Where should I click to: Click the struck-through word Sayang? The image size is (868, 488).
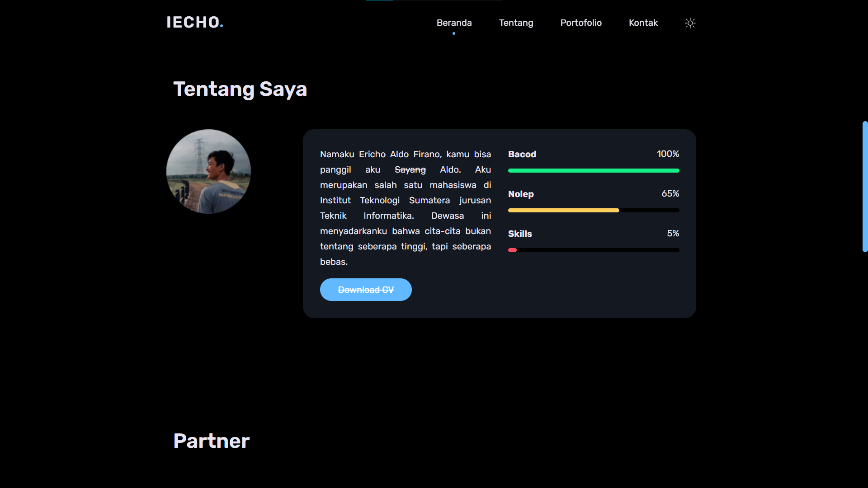pos(410,170)
